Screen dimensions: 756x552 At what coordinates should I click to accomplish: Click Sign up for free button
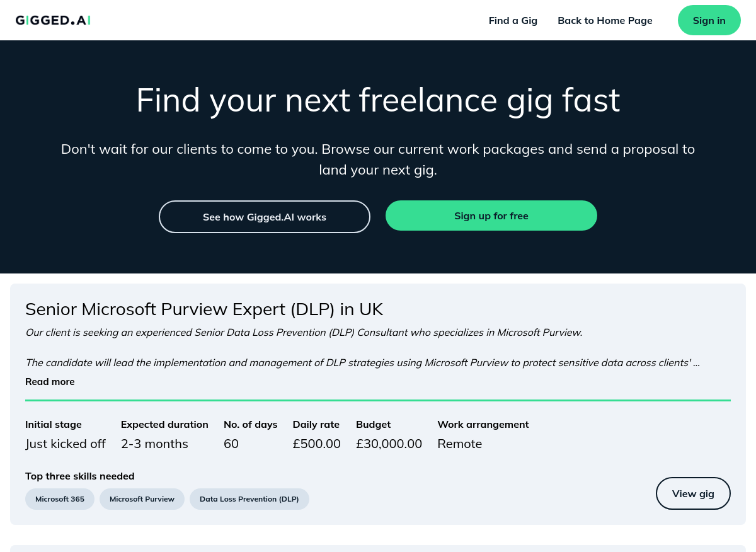491,216
